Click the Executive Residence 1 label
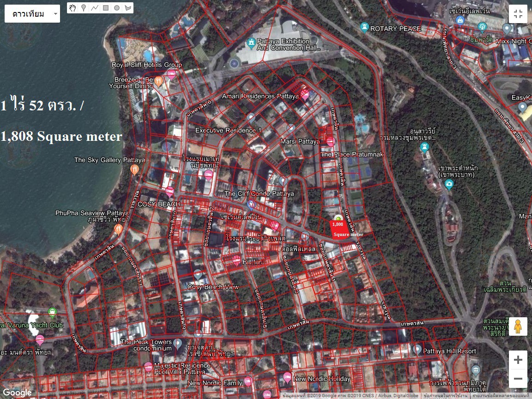The height and width of the screenshot is (399, 532). (228, 130)
